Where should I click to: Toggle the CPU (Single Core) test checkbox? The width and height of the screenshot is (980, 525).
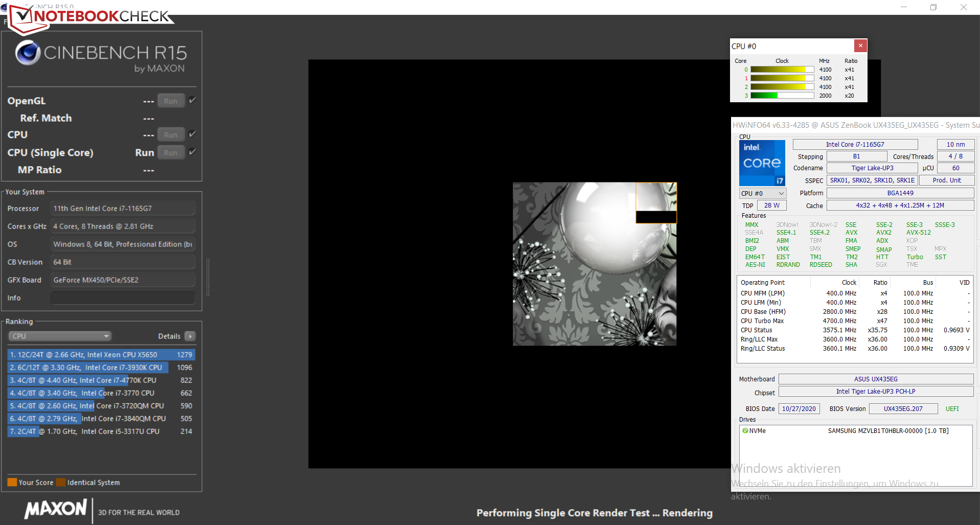click(192, 152)
